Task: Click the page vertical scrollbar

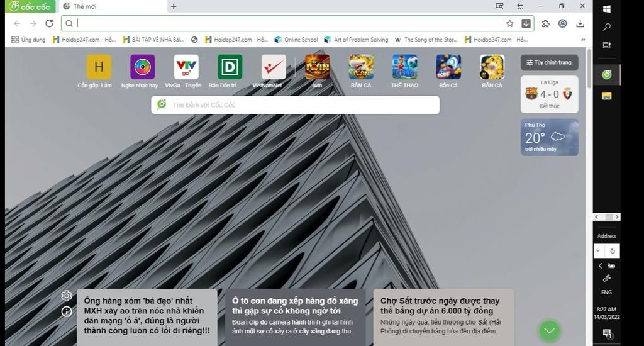Action: [x=589, y=68]
